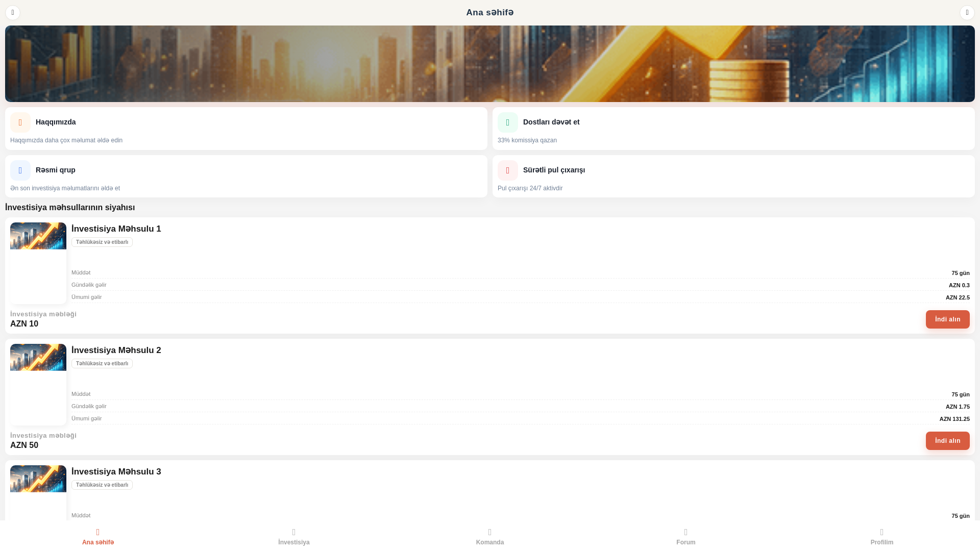Open the Haqqımızda title
Viewport: 980px width, 551px height.
point(56,122)
